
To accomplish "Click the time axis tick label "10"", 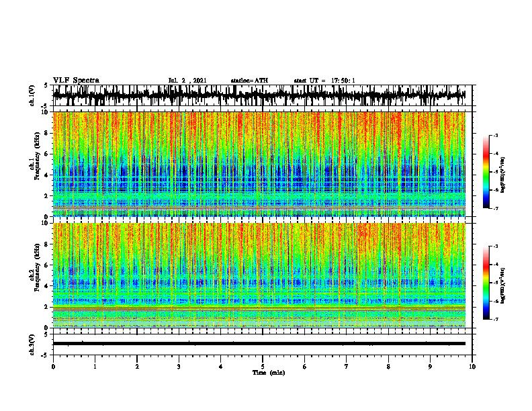I will 472,367.
